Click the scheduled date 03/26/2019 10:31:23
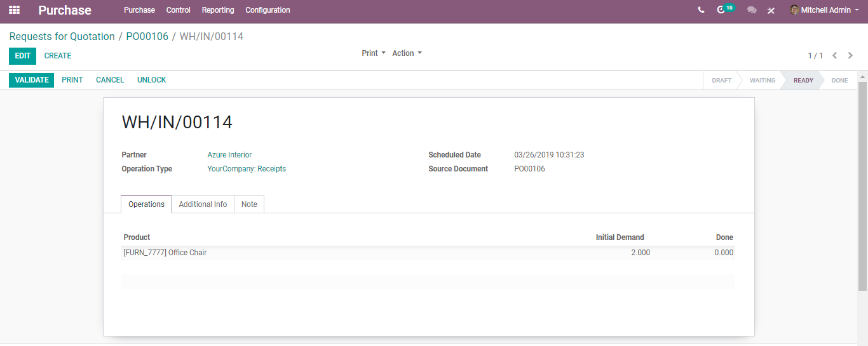The width and height of the screenshot is (868, 346). click(549, 155)
